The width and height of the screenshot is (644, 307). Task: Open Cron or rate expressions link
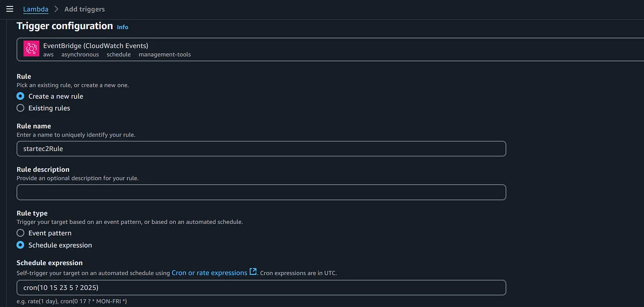click(209, 273)
